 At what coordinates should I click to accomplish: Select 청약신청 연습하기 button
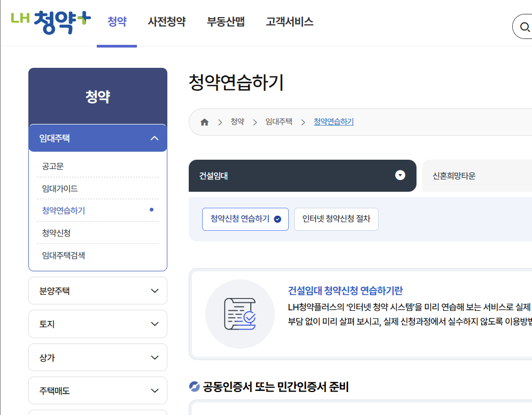245,219
